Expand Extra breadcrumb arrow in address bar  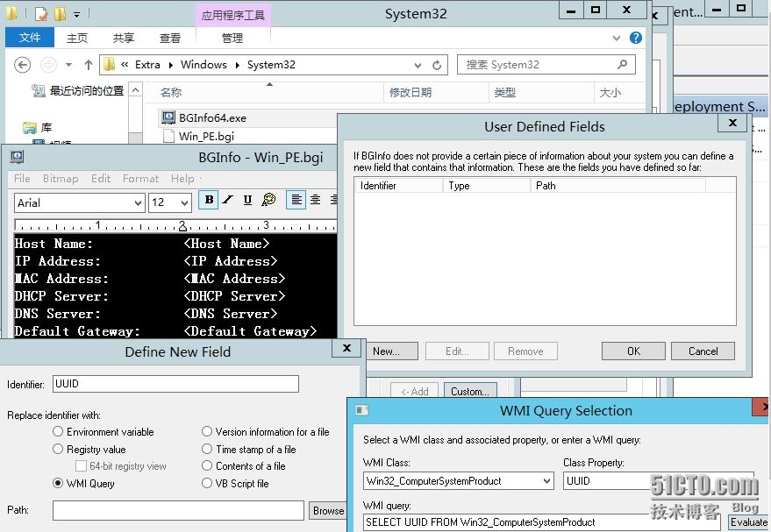tap(170, 65)
